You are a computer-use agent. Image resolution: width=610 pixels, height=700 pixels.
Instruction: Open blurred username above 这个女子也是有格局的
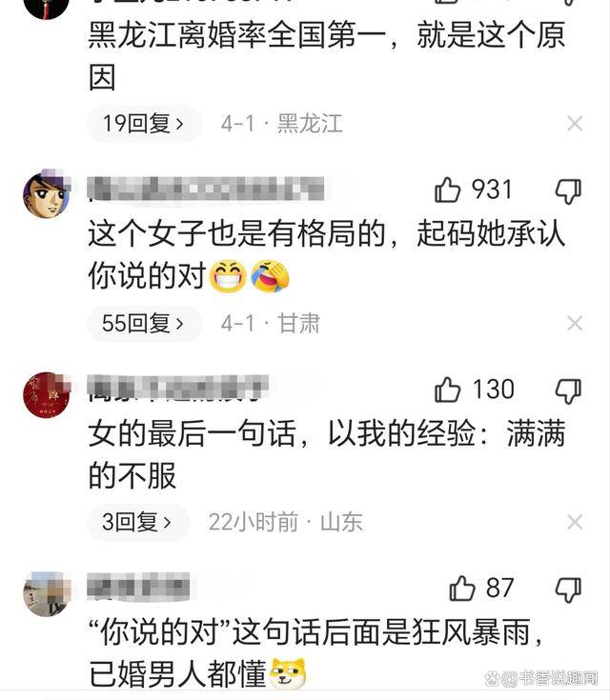click(x=206, y=189)
